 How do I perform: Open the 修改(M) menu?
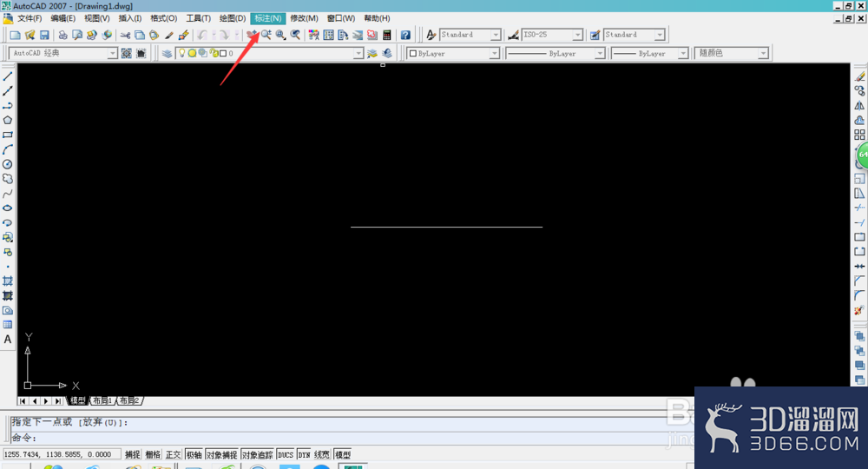tap(304, 18)
